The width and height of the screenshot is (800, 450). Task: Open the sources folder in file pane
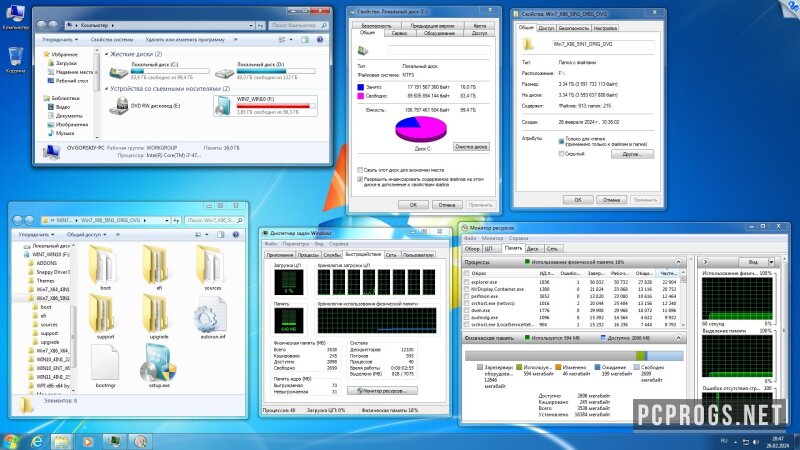(212, 265)
